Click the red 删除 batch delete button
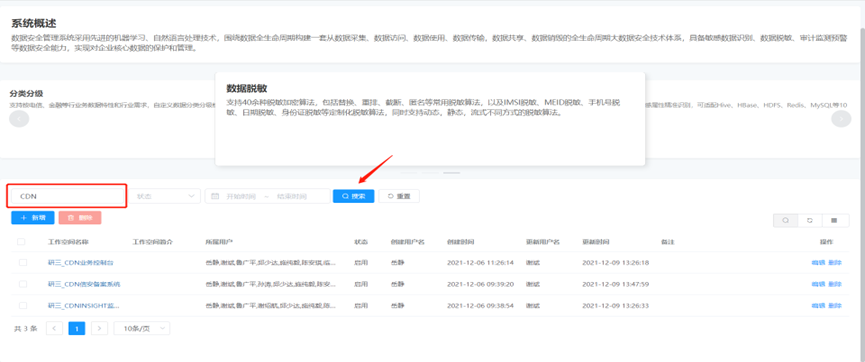Screen dimensions: 865x362 [x=80, y=217]
